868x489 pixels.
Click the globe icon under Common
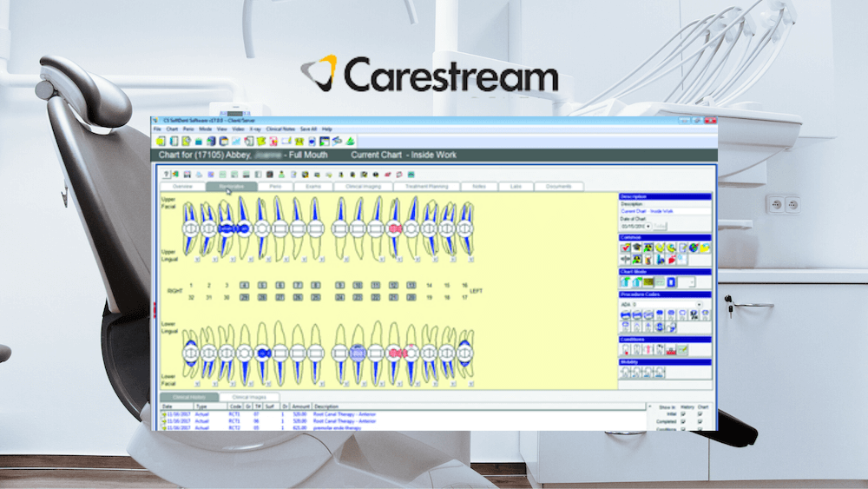pos(694,248)
